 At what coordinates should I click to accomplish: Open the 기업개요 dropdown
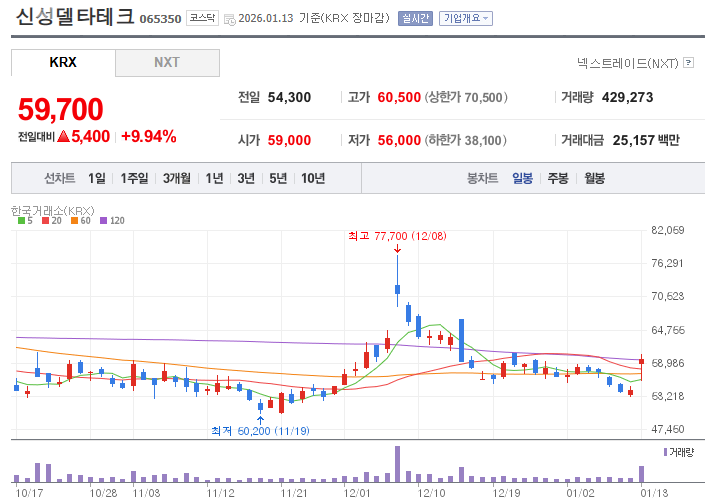tap(466, 18)
